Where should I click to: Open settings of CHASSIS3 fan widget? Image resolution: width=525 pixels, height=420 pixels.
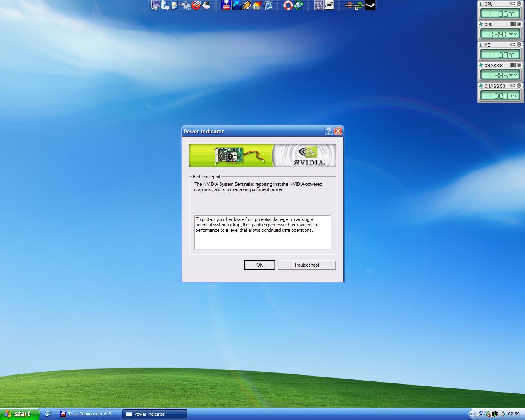(x=513, y=85)
